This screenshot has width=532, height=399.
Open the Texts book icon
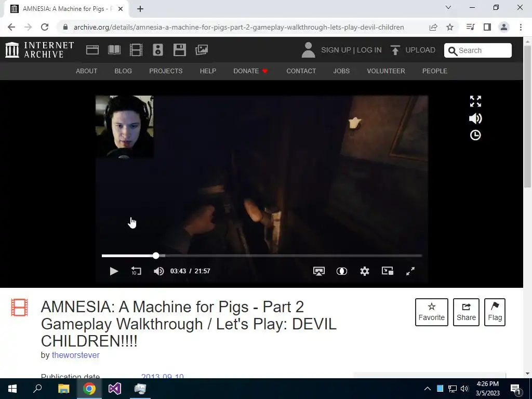(114, 50)
